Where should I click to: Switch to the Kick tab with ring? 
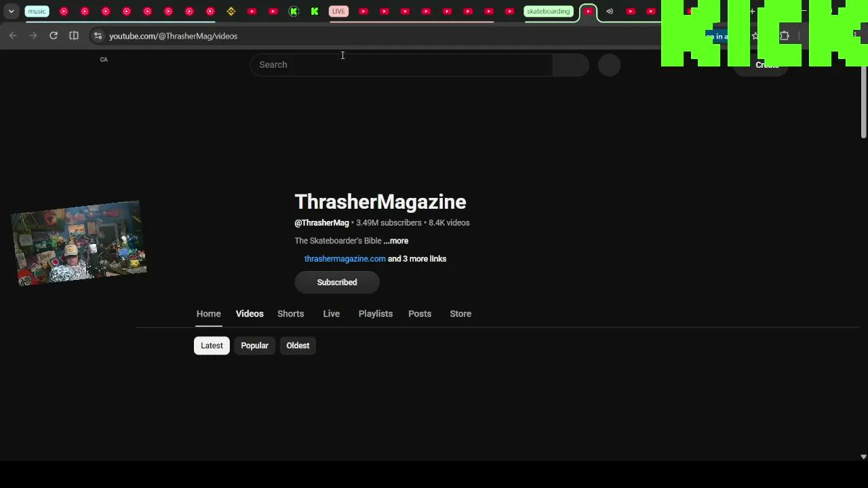294,12
